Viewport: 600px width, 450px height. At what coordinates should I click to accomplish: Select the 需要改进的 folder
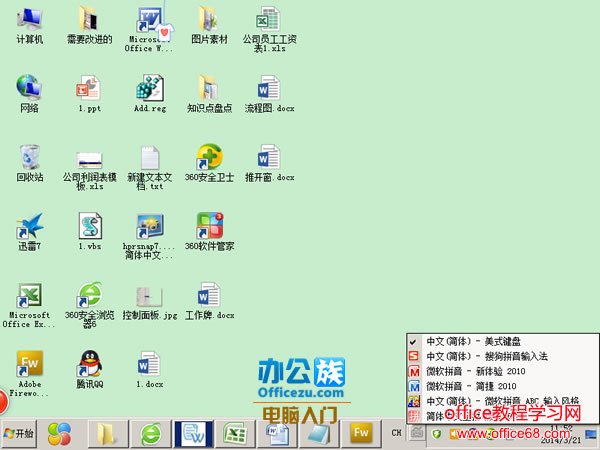90,25
